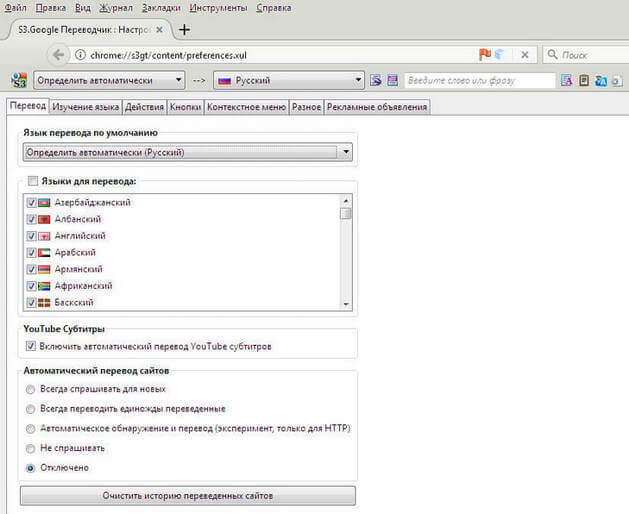Switch to the Кнопки tab

[185, 107]
